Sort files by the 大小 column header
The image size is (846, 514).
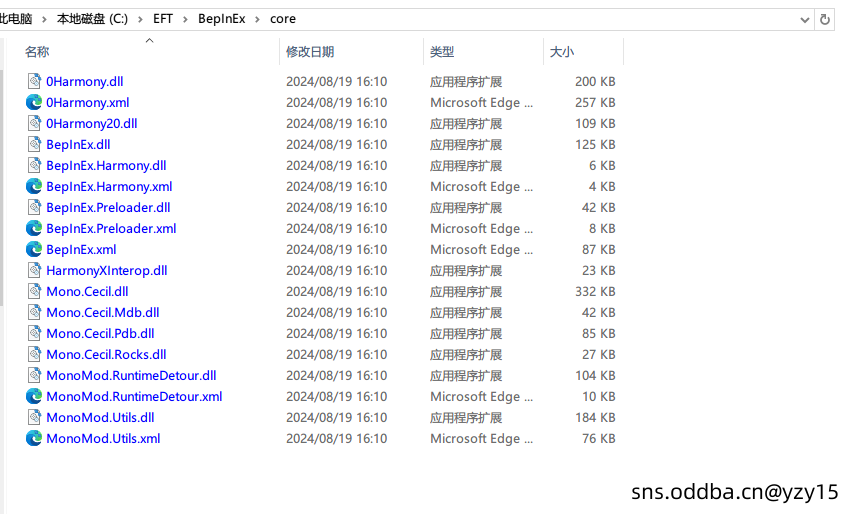click(562, 52)
